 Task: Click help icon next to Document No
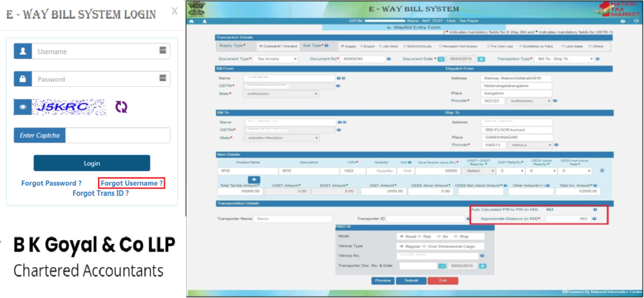coord(389,59)
